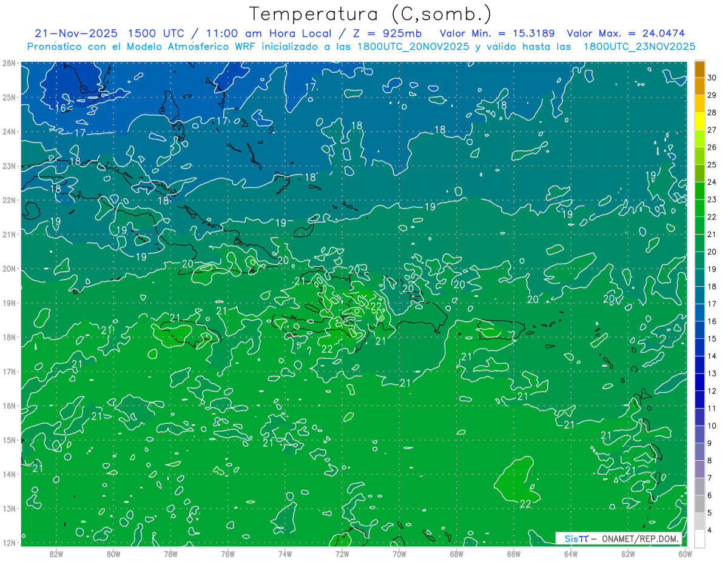Click the brown topmost color legend segment
The height and width of the screenshot is (562, 728).
coord(699,69)
